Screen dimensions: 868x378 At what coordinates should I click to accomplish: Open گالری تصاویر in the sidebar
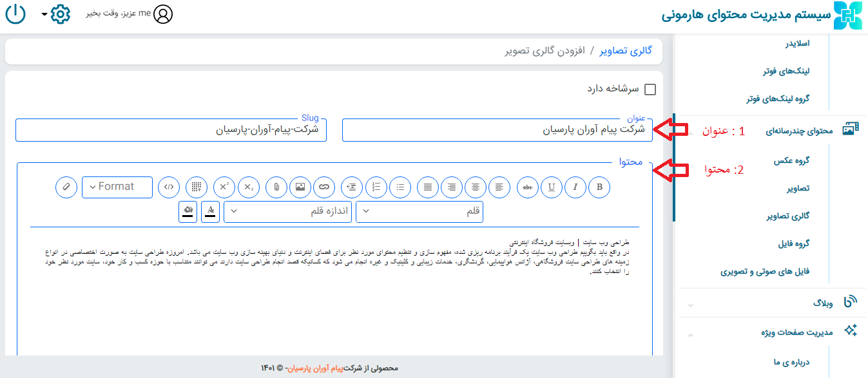click(787, 216)
